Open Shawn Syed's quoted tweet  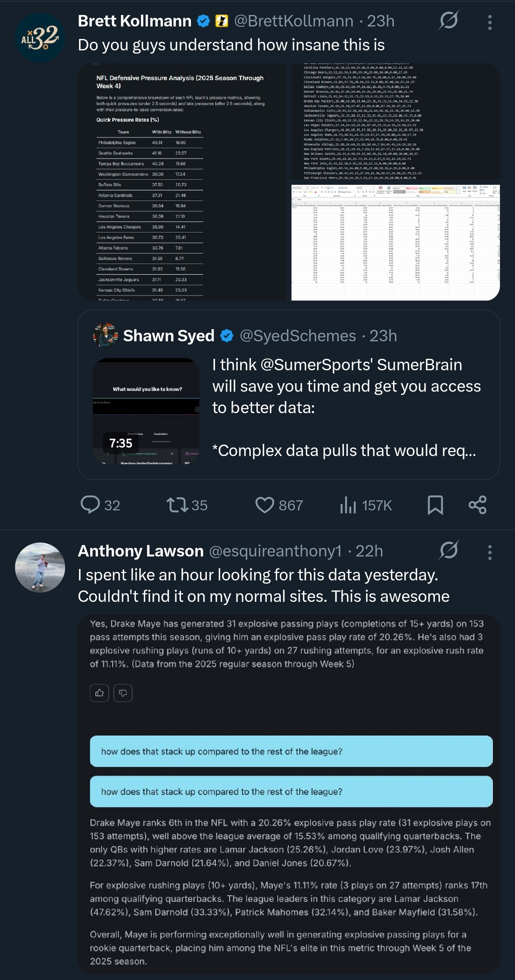289,395
